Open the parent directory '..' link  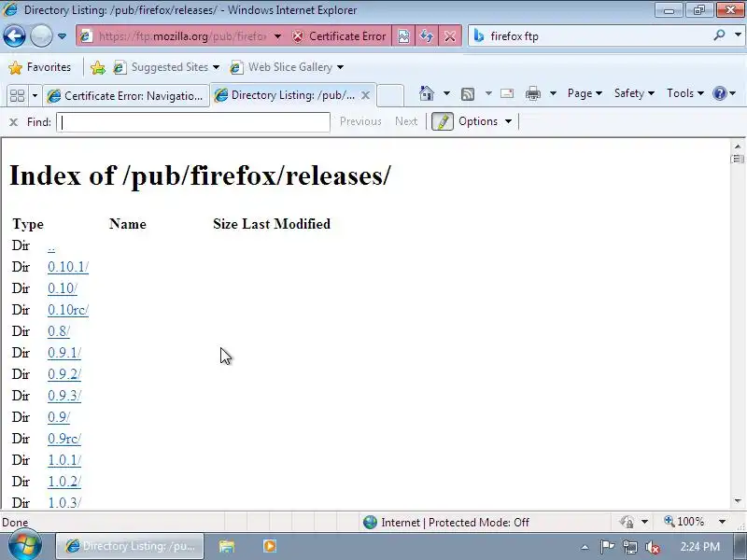point(51,246)
